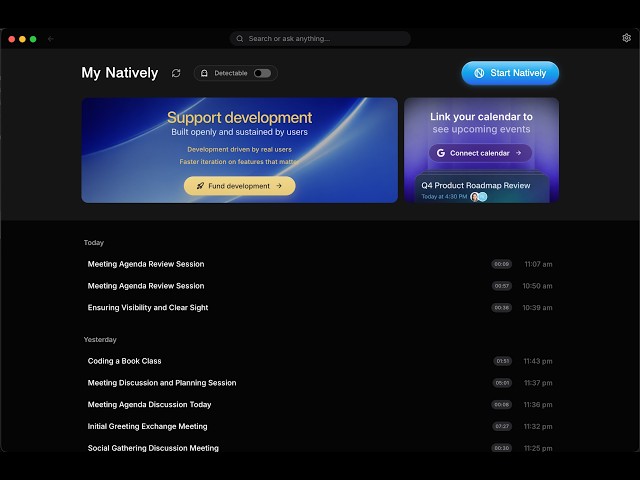The height and width of the screenshot is (480, 640).
Task: Open Initial Greeting Exchange Meeting entry
Action: (x=320, y=426)
